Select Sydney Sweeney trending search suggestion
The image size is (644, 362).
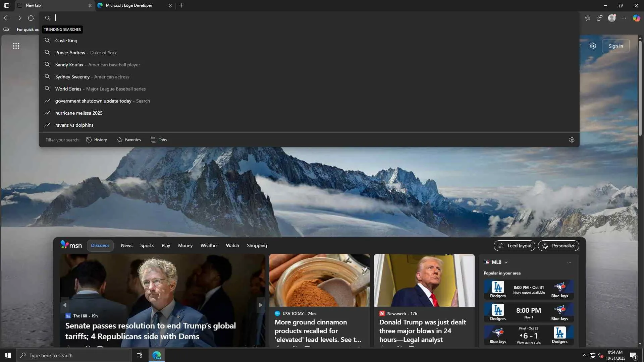click(72, 77)
